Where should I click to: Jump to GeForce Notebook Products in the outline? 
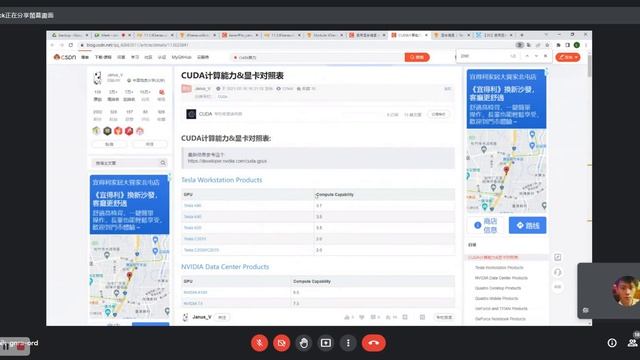[x=500, y=319]
